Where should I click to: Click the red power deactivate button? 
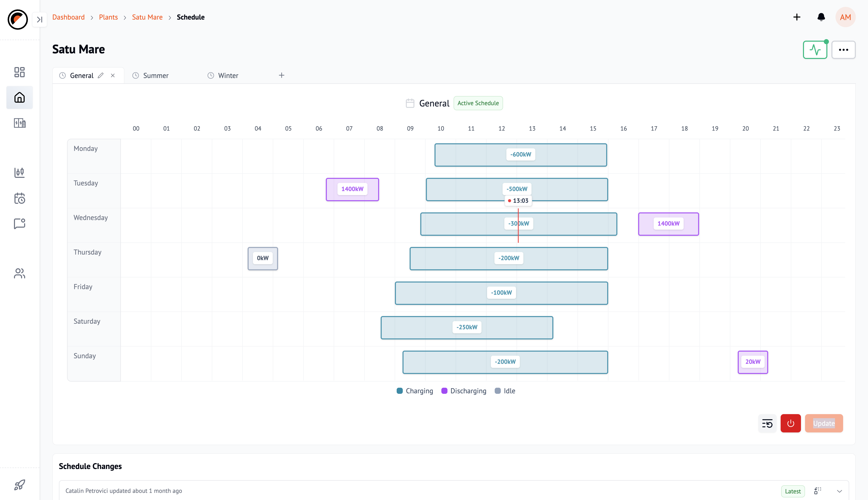coord(791,424)
